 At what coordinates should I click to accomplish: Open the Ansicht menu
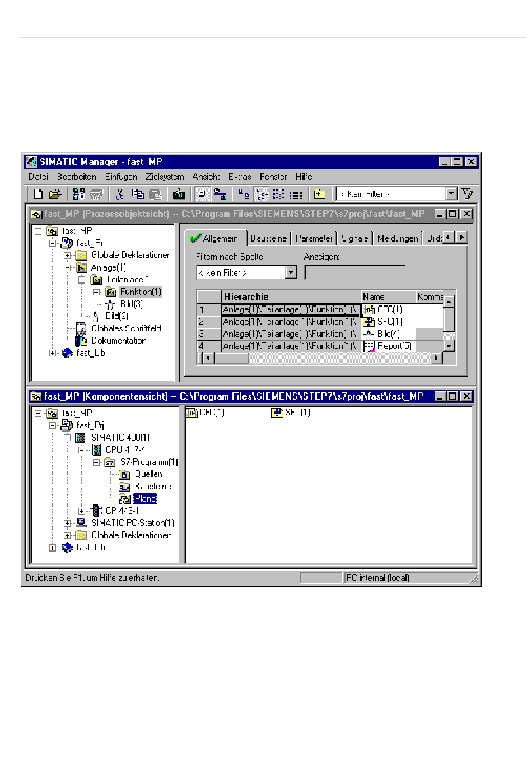[x=206, y=177]
